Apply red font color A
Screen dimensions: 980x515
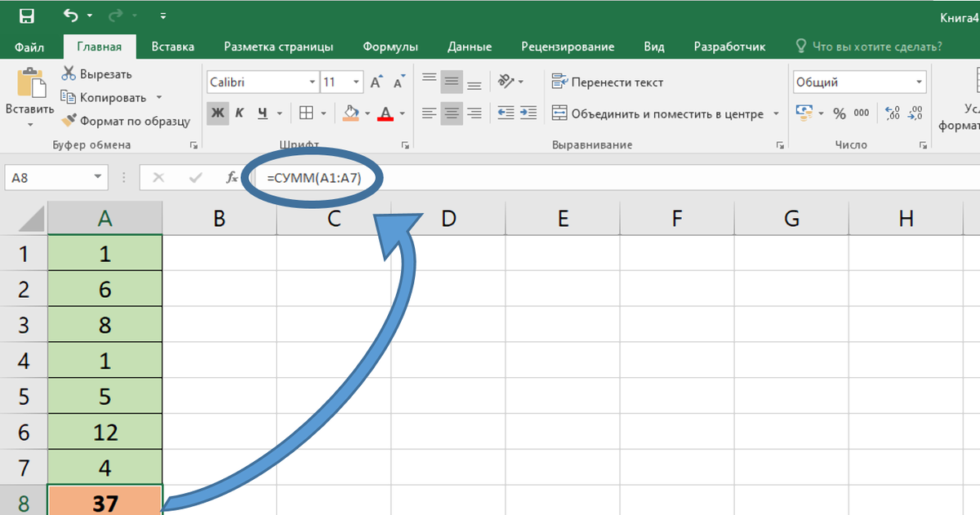pos(386,113)
